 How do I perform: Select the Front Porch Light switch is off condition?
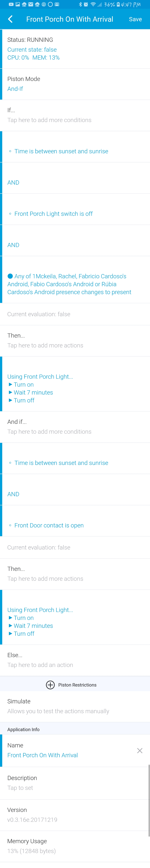click(75, 209)
